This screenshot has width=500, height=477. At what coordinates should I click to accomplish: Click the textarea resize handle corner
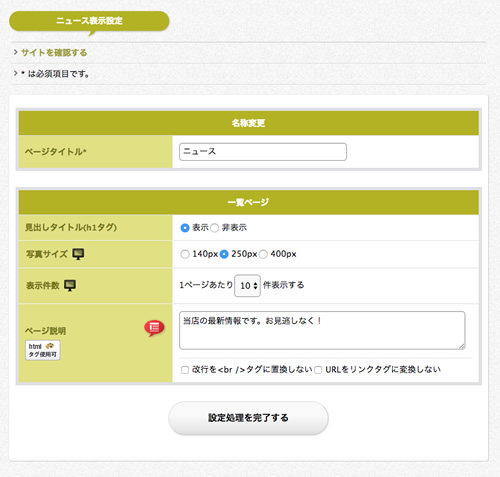click(x=462, y=346)
